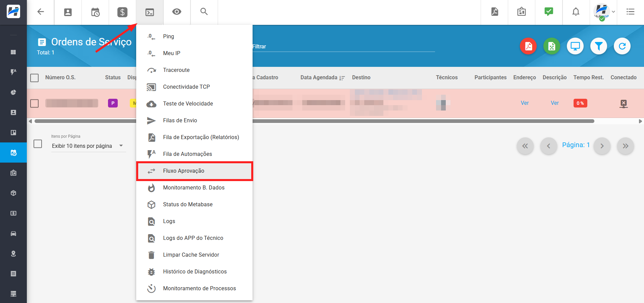Click the app logo at top left
This screenshot has width=644, height=303.
click(13, 12)
